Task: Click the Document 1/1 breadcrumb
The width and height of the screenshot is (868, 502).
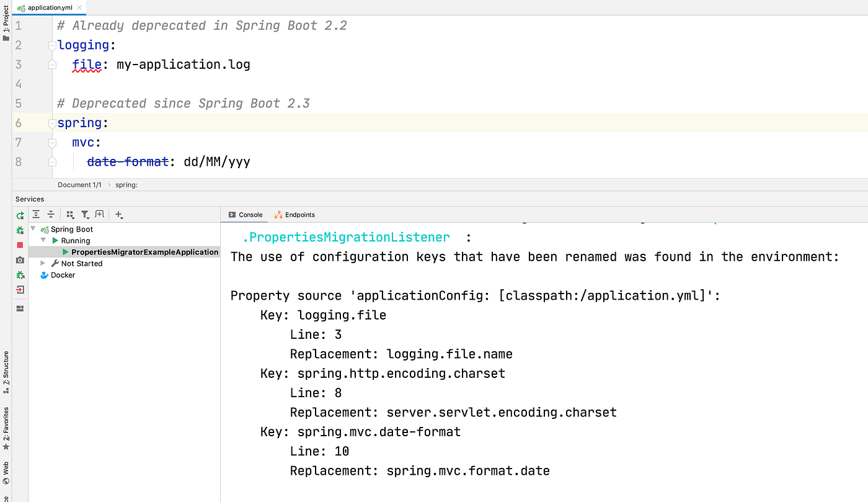Action: pyautogui.click(x=79, y=185)
